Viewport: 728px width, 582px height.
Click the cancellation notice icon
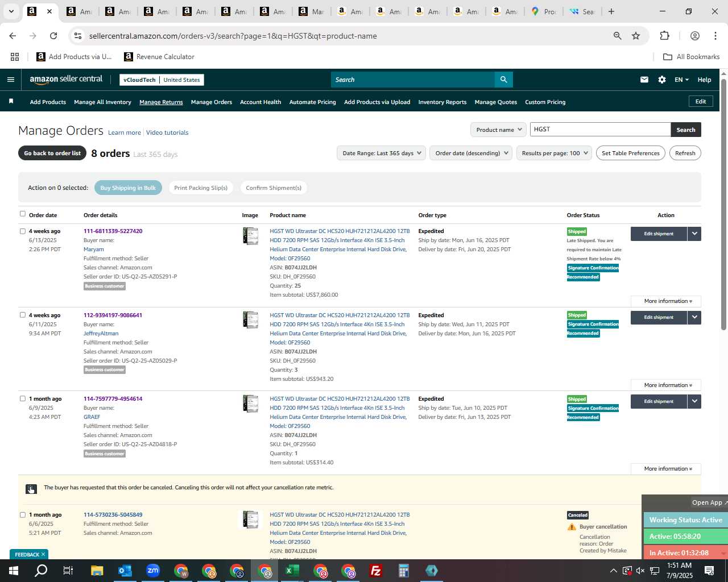31,489
